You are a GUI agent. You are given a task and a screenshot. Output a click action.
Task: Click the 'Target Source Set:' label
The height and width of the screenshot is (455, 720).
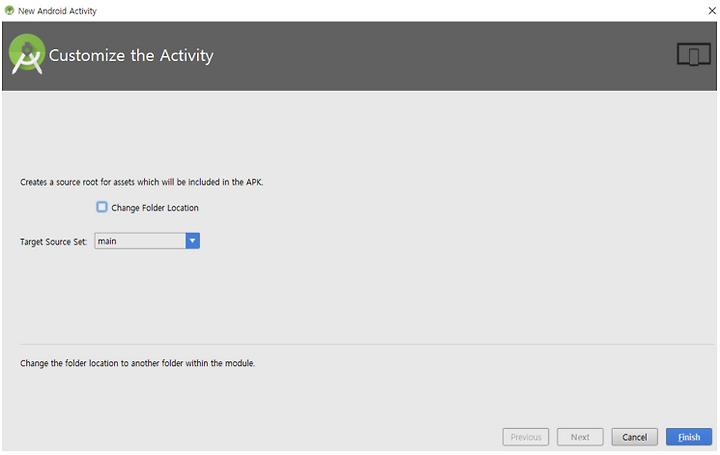pos(53,242)
